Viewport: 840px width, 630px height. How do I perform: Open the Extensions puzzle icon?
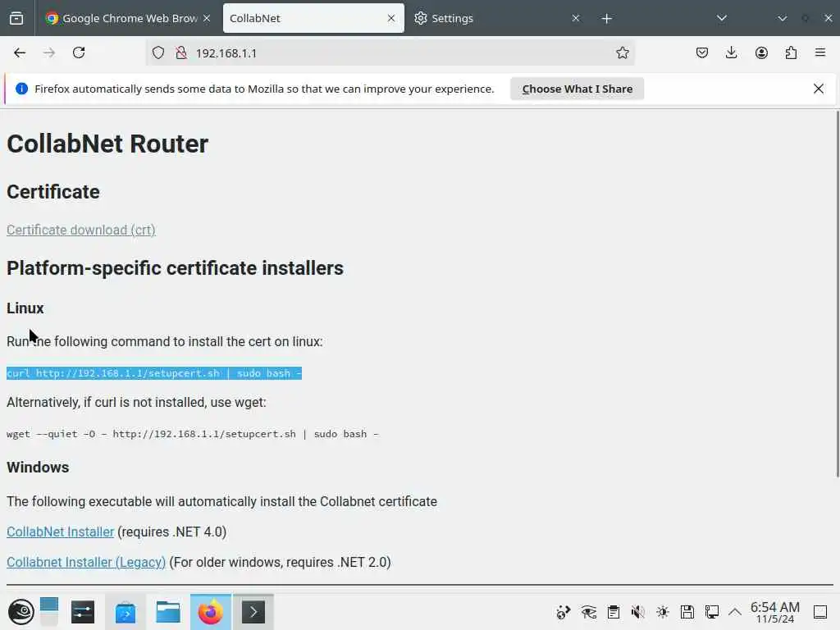pyautogui.click(x=791, y=52)
